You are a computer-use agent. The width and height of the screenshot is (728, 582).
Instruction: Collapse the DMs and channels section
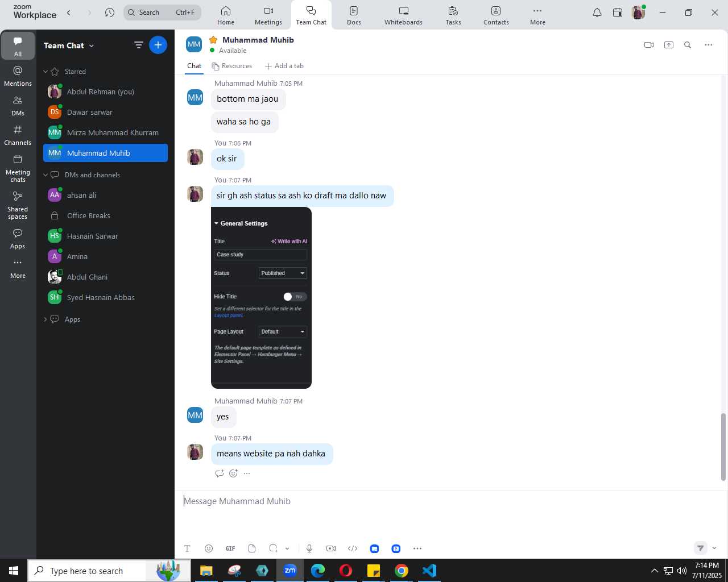click(x=45, y=175)
